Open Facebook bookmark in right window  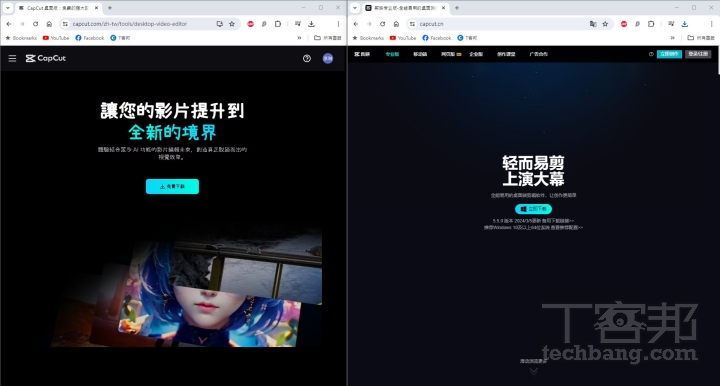point(437,38)
